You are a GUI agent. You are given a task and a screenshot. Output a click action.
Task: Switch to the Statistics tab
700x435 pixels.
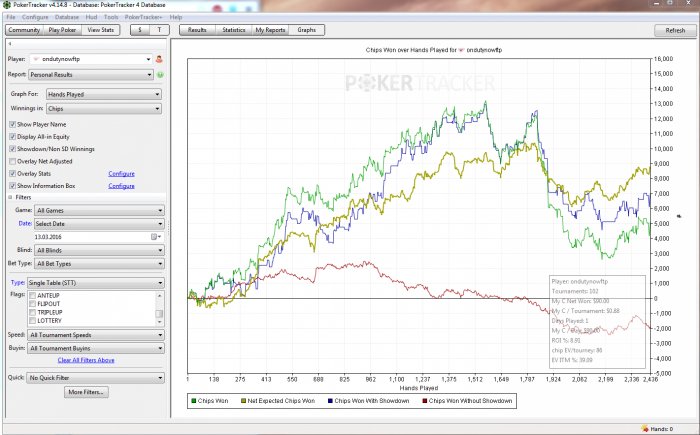(x=233, y=31)
